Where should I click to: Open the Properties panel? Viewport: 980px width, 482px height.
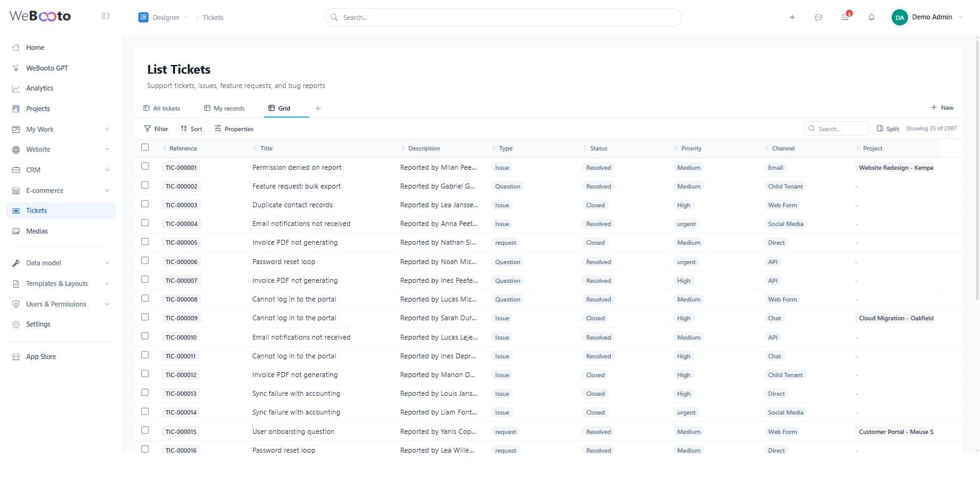point(234,129)
